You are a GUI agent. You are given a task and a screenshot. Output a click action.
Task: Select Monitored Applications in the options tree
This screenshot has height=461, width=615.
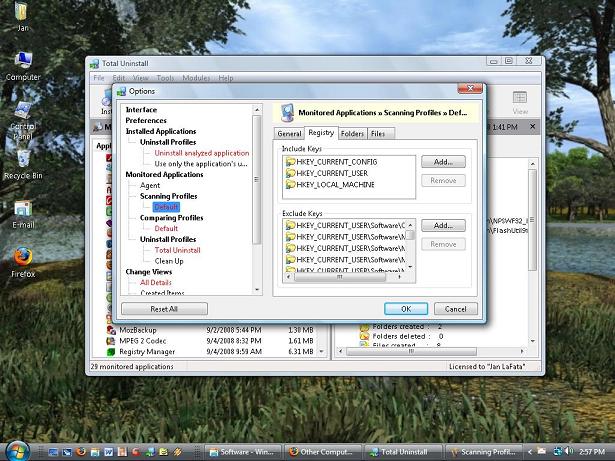pos(164,175)
